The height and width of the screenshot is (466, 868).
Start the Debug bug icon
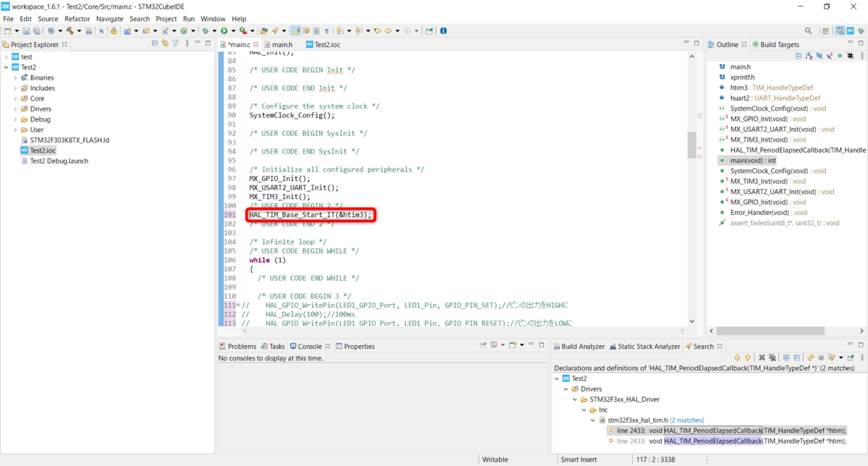point(205,31)
